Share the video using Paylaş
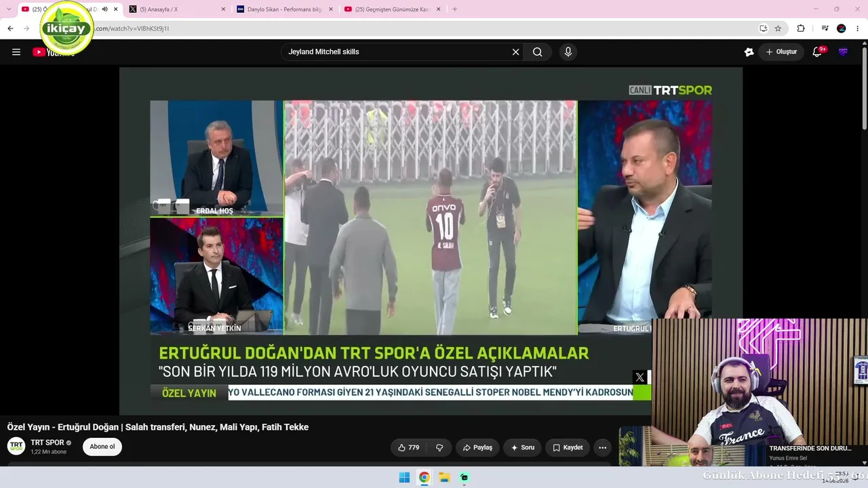868x488 pixels. (x=477, y=447)
